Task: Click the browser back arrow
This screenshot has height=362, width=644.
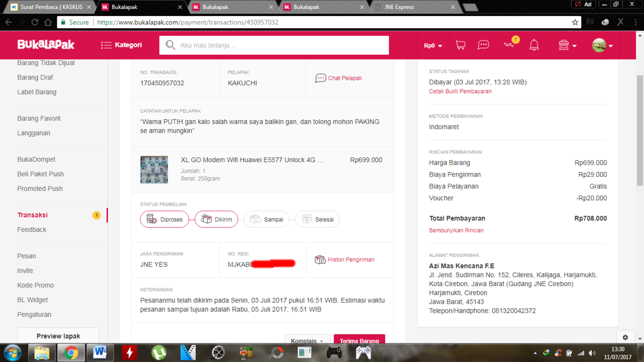Action: pos(9,22)
